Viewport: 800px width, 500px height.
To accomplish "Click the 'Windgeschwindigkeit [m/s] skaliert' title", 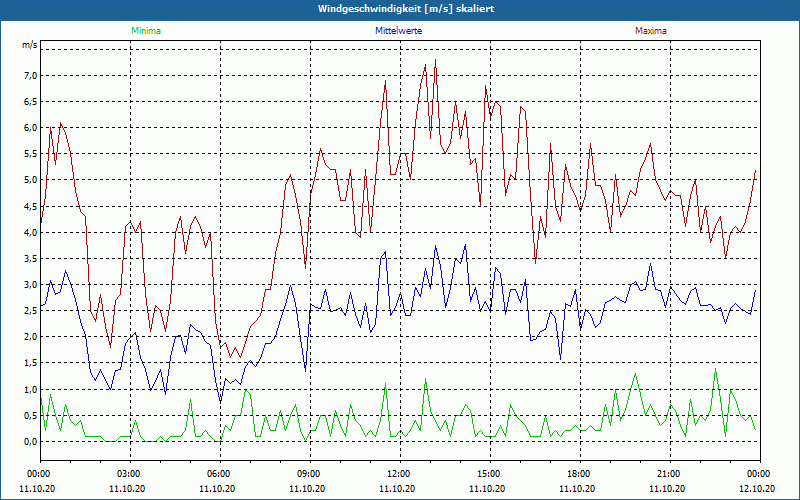I will tap(406, 9).
